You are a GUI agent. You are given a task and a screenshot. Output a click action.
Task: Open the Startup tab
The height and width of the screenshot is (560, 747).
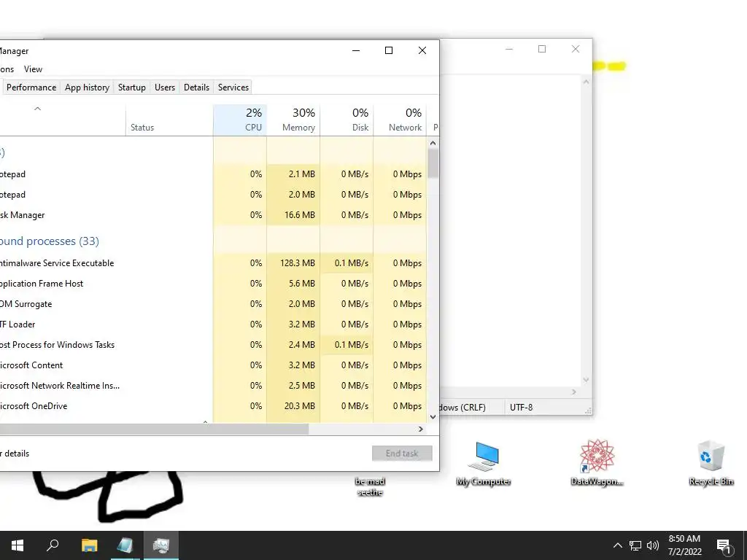point(132,87)
